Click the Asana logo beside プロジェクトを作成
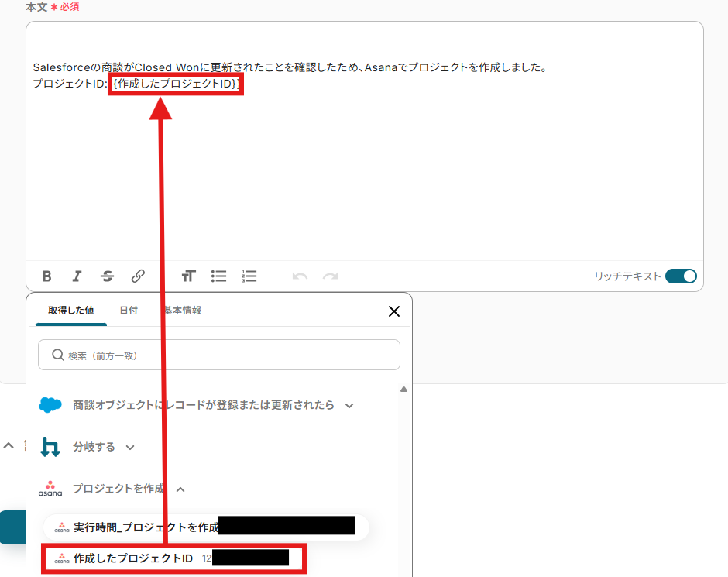 pyautogui.click(x=50, y=489)
